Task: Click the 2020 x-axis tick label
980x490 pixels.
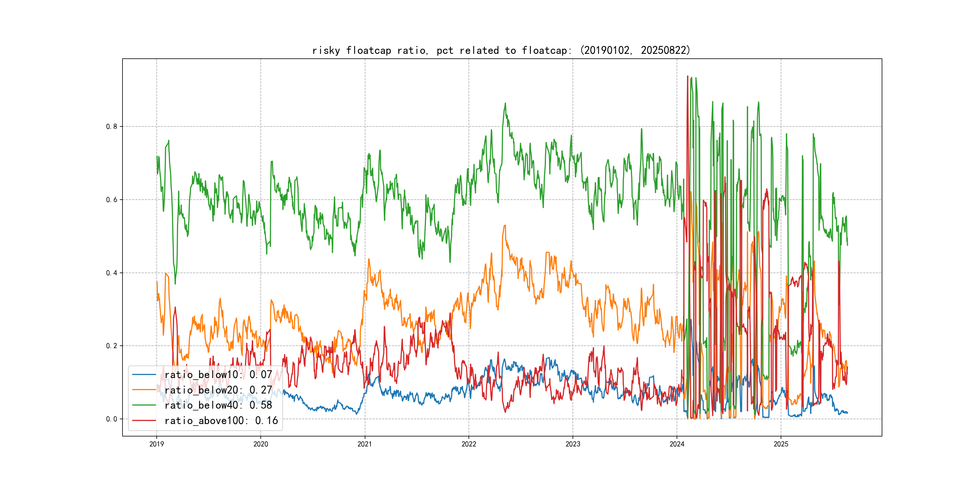Action: coord(261,444)
